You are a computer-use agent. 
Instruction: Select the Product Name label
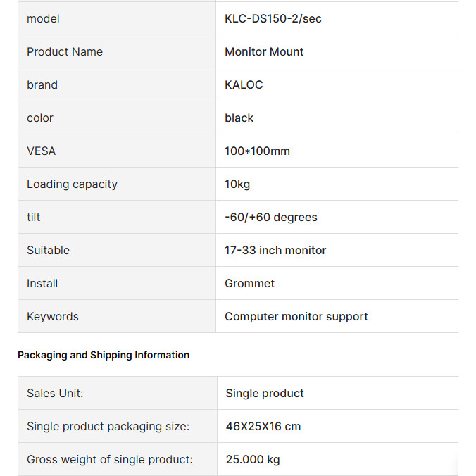(x=65, y=52)
